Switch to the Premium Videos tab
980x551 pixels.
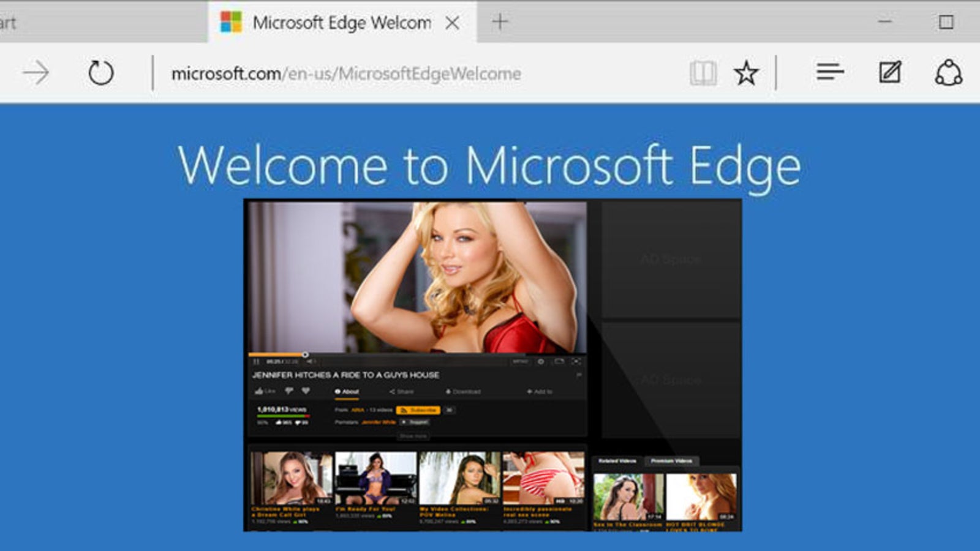(x=671, y=461)
